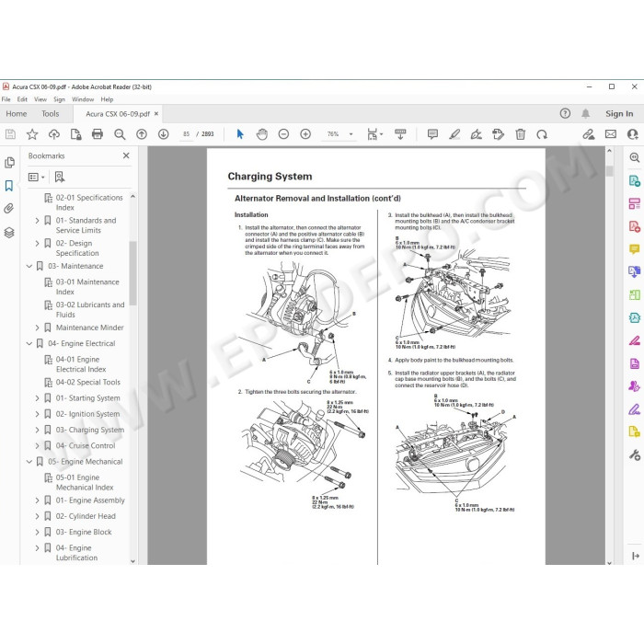Close the Bookmarks panel
644x644 pixels.
(126, 155)
